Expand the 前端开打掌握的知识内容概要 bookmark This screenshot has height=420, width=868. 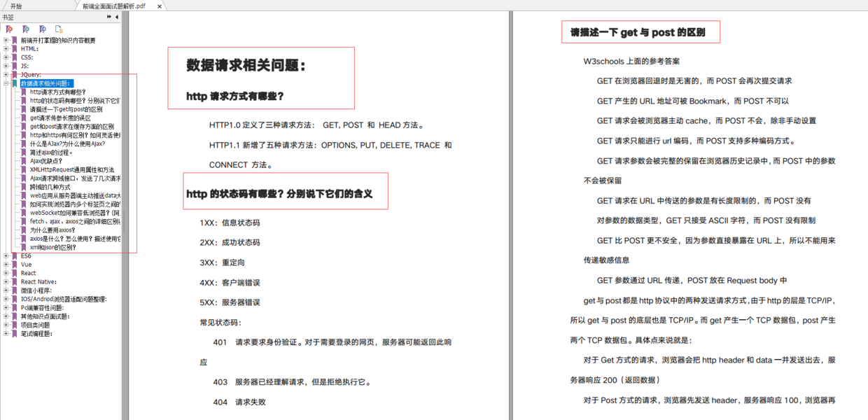pos(6,41)
